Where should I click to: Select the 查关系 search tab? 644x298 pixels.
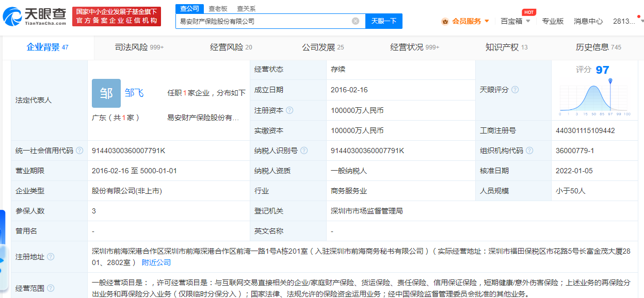246,9
